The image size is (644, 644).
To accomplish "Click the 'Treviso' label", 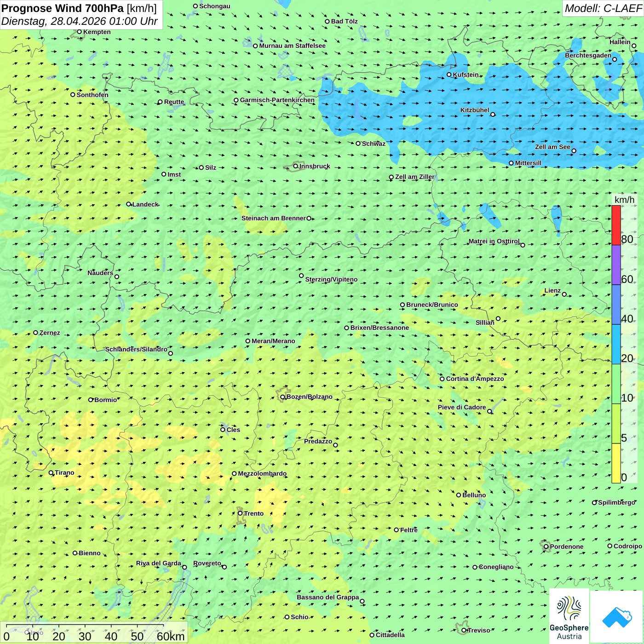I will pos(479,630).
